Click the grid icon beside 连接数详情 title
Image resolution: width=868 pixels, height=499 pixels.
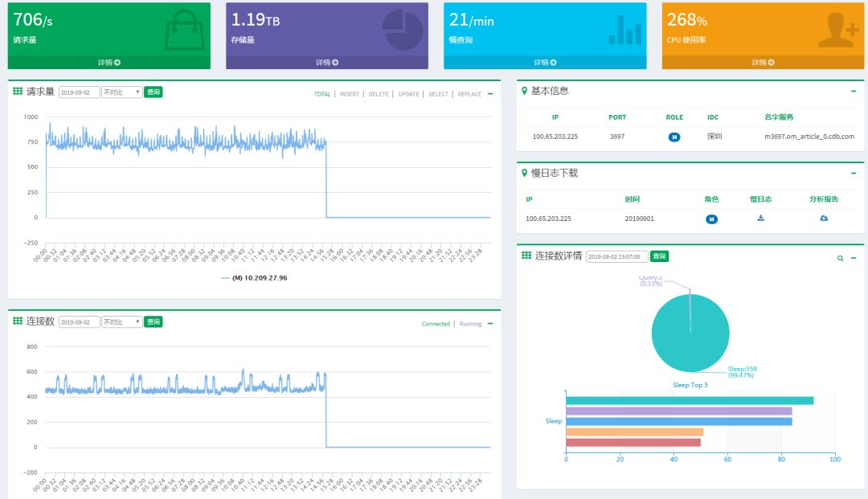coord(526,255)
